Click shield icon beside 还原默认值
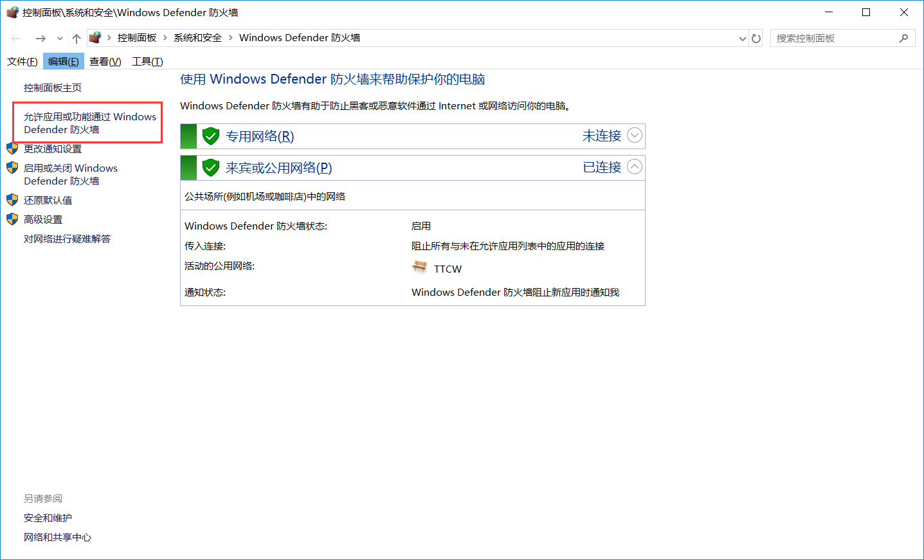 click(12, 200)
